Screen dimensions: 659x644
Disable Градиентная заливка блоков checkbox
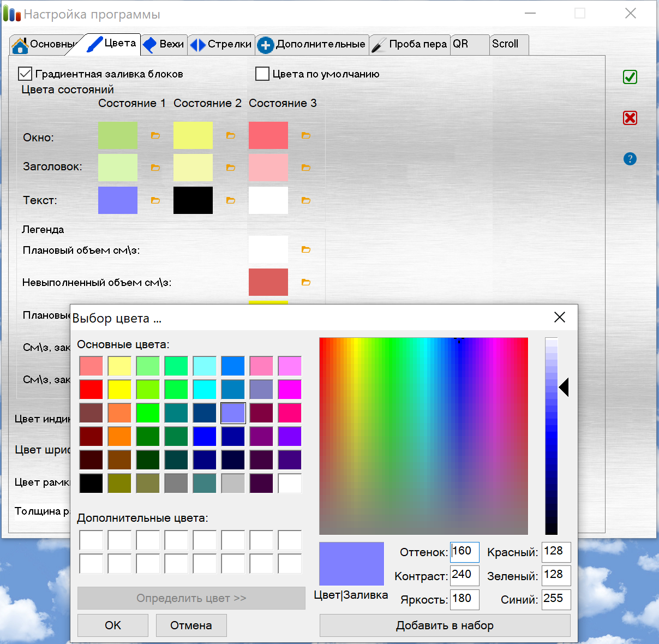25,74
